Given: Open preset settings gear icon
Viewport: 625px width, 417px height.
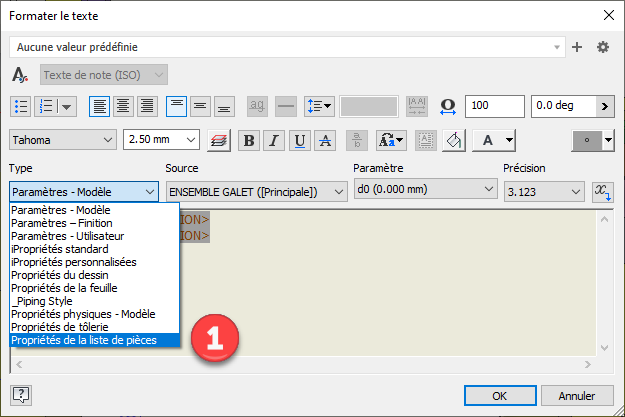Looking at the screenshot, I should point(603,47).
